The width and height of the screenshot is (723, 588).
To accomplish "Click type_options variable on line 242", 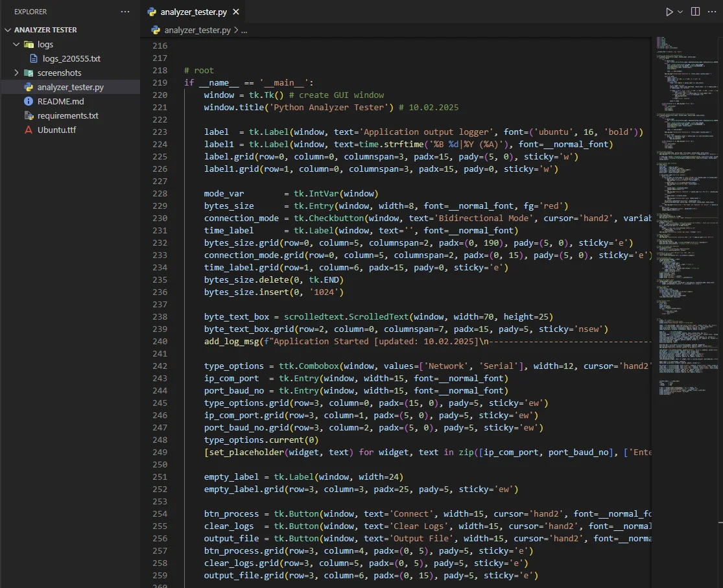I will [234, 366].
